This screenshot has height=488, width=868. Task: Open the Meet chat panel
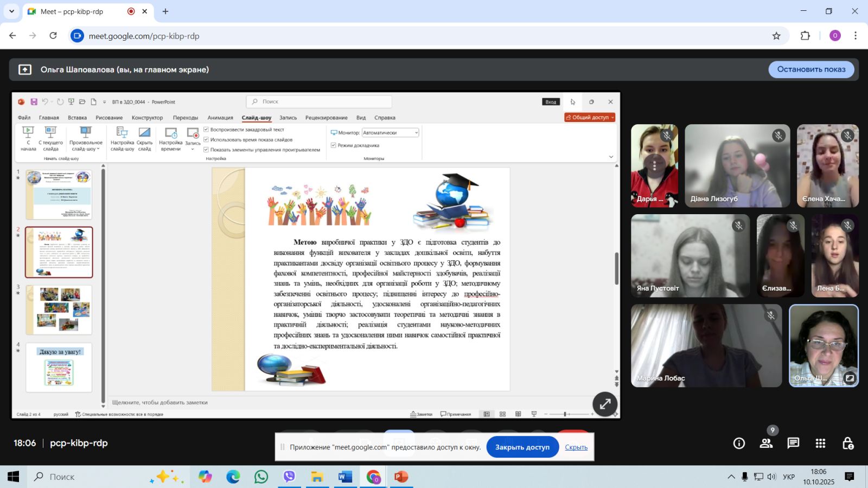pyautogui.click(x=793, y=444)
